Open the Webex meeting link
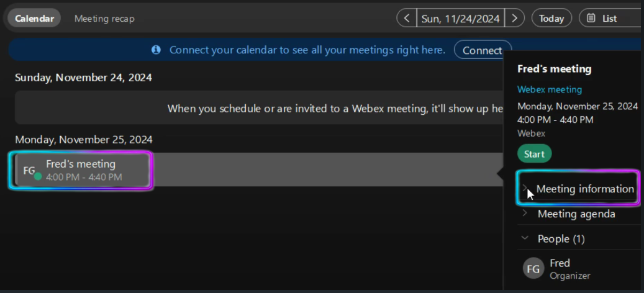This screenshot has width=644, height=293. (550, 89)
